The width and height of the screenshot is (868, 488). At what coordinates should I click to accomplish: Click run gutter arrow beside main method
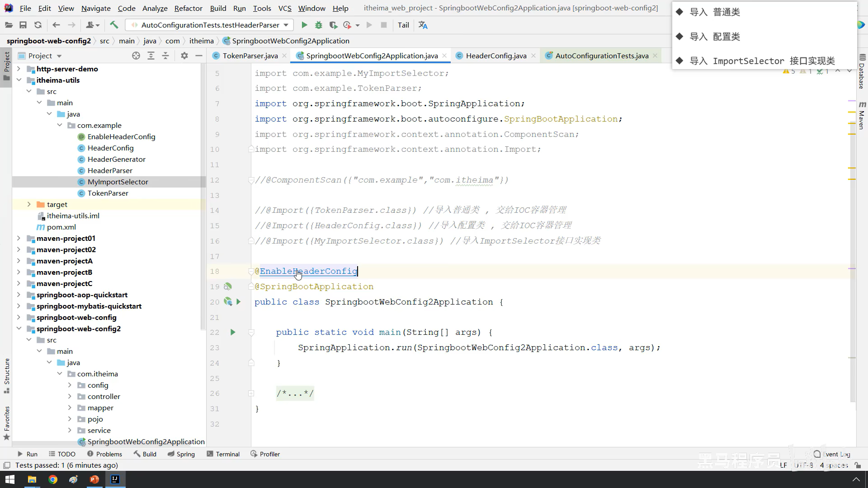[x=233, y=332]
